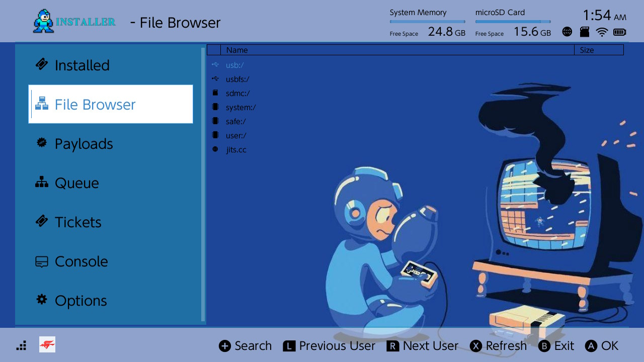Click the File Browser network icon
Screen dimensions: 644x362
pyautogui.click(x=42, y=104)
